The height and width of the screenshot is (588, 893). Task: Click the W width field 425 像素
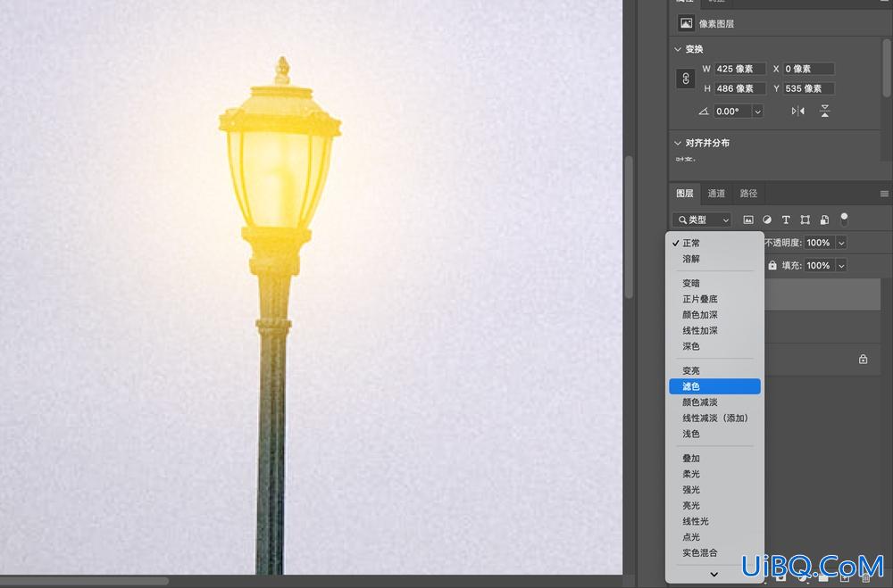click(x=740, y=69)
